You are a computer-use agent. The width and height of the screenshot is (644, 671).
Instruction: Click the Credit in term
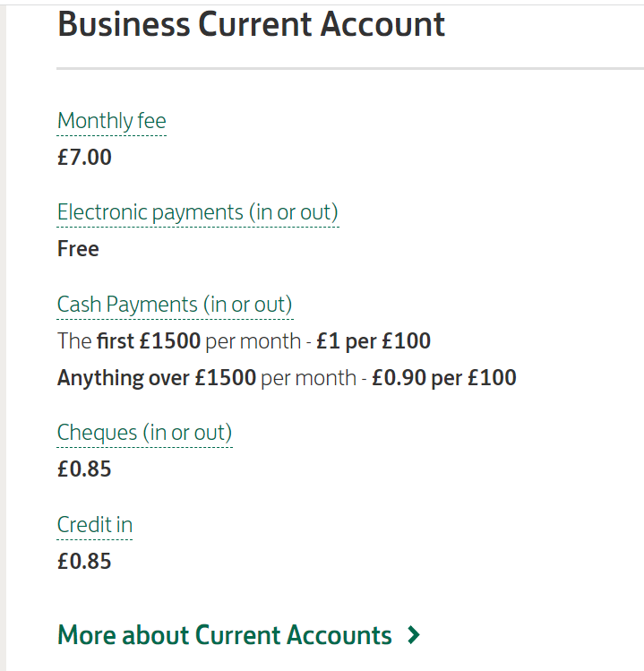94,524
